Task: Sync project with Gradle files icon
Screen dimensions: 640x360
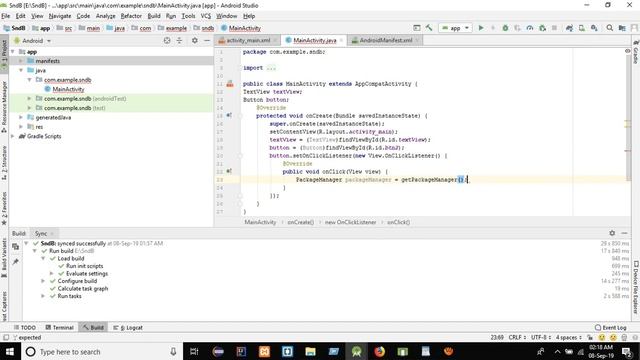Action: pyautogui.click(x=569, y=28)
